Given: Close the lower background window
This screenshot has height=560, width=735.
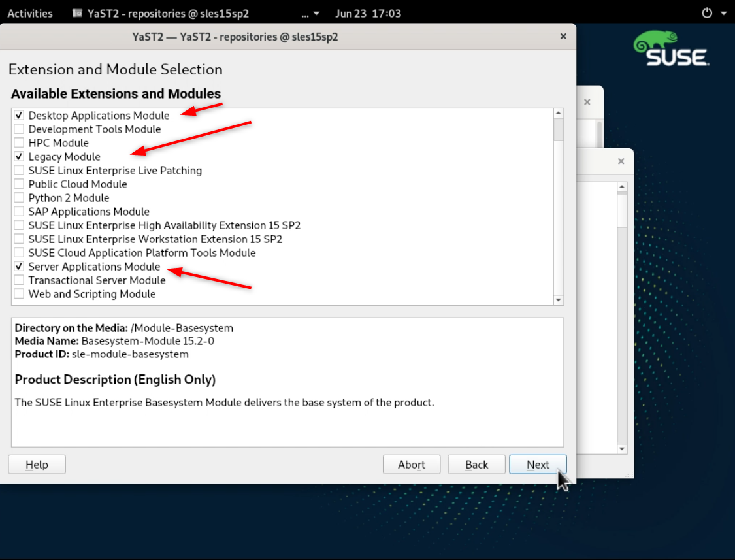Looking at the screenshot, I should tap(621, 161).
